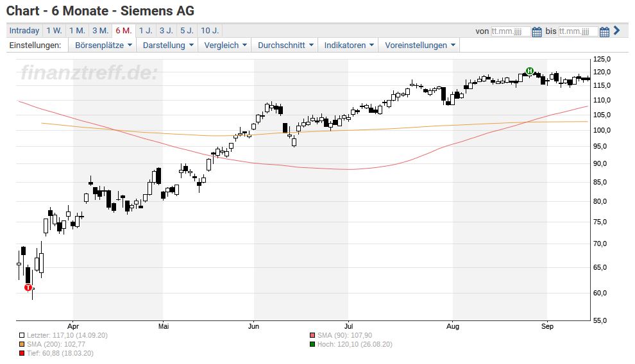The height and width of the screenshot is (364, 635).
Task: Select the 3 J. time range tab
Action: tap(166, 31)
